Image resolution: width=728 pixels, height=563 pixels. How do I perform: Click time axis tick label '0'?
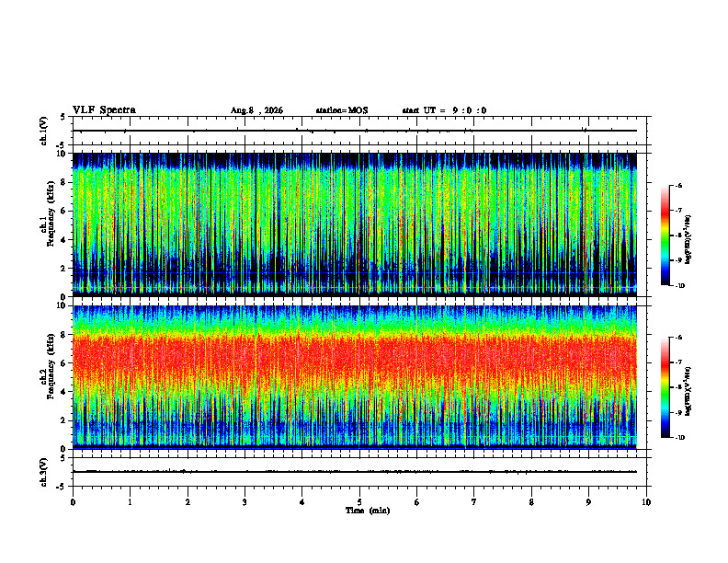73,502
